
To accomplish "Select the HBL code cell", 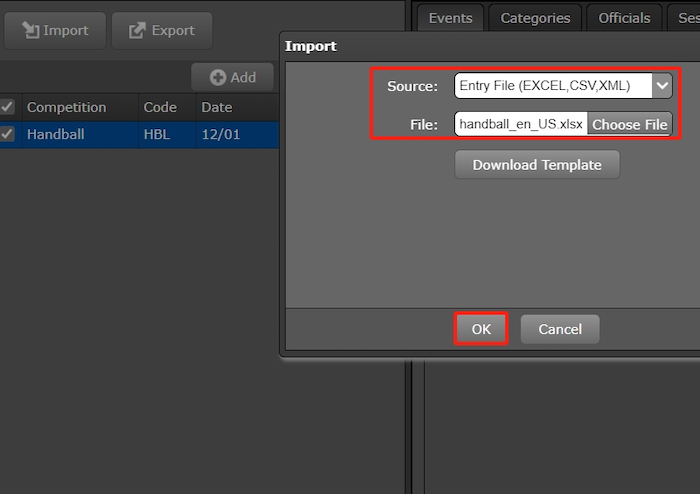I will pos(157,134).
